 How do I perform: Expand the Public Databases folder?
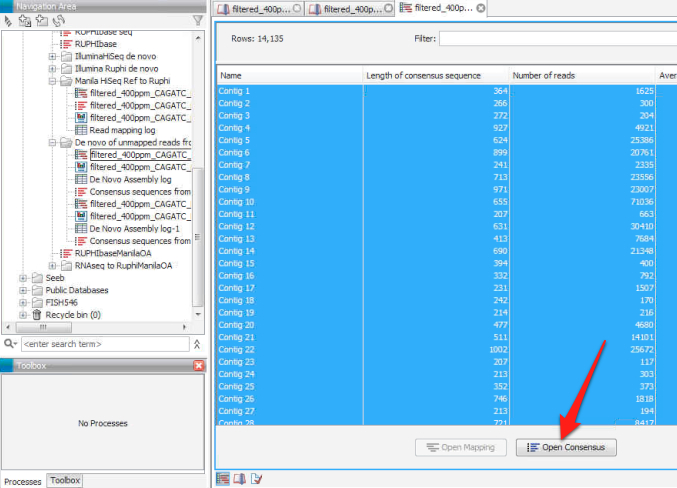click(24, 290)
